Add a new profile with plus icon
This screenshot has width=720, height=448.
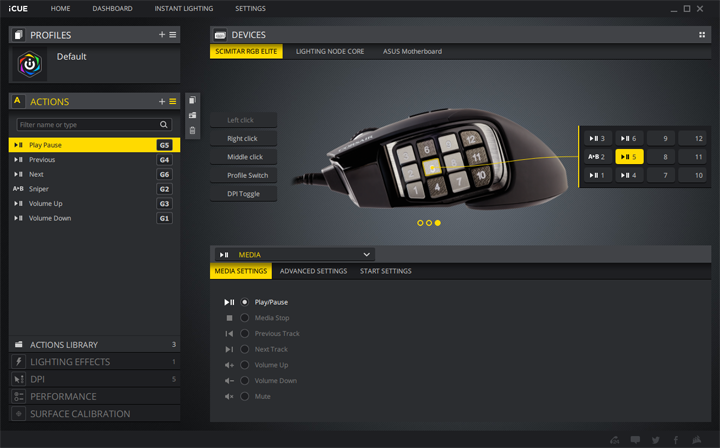click(x=162, y=35)
